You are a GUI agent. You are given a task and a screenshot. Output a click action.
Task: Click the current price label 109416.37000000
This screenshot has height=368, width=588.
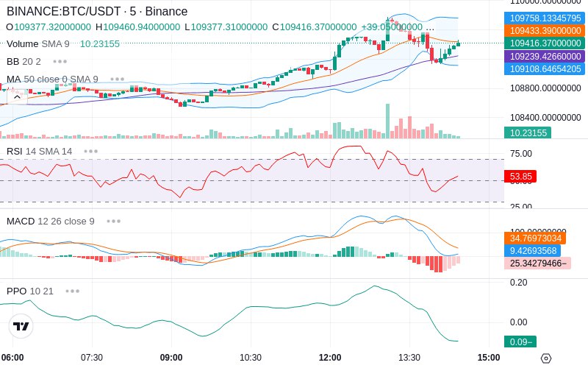[545, 43]
